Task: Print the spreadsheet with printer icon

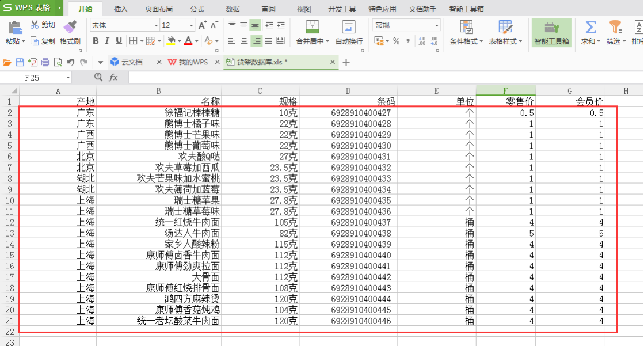Action: click(x=45, y=62)
